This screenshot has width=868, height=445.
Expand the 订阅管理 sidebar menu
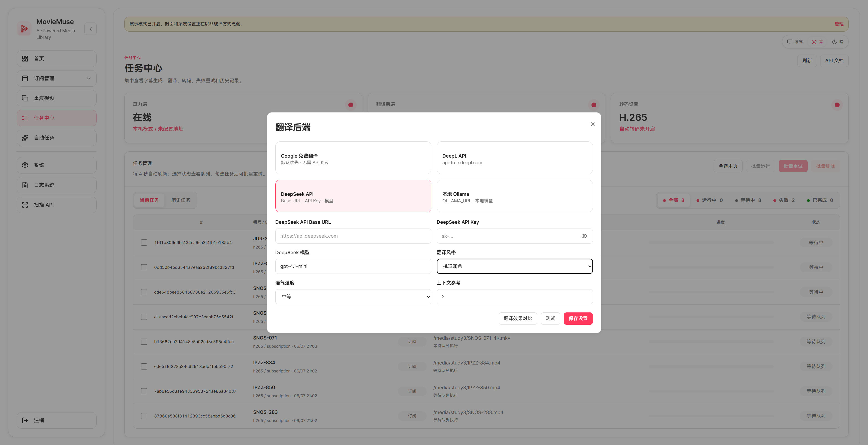coord(57,78)
